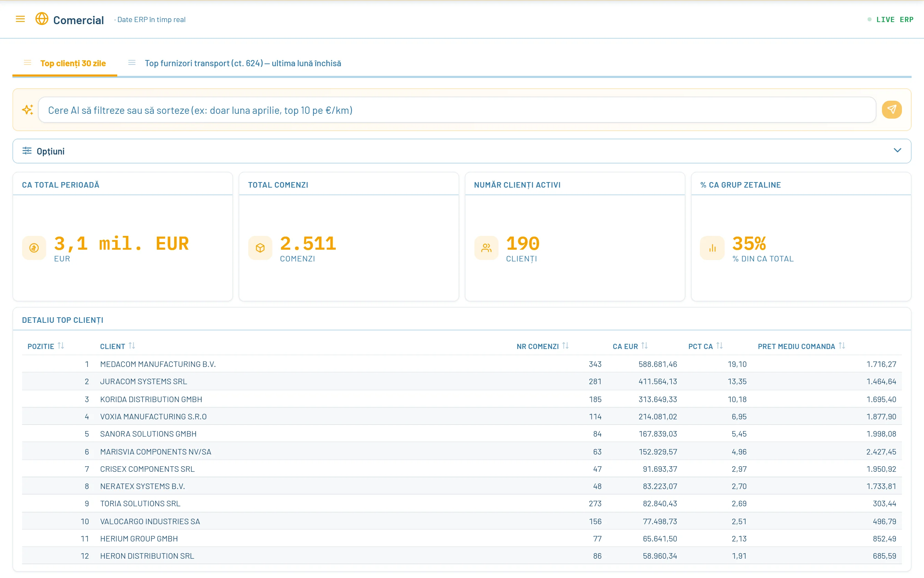Send the AI filter request
Viewport: 924px width, 578px height.
click(892, 110)
